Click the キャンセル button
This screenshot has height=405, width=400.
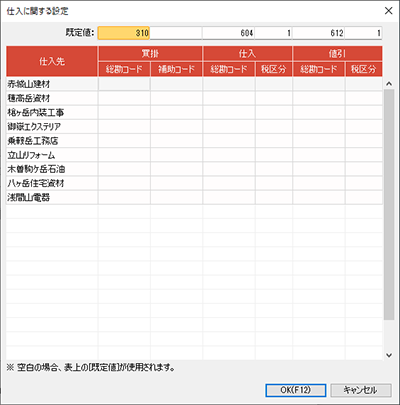(361, 390)
